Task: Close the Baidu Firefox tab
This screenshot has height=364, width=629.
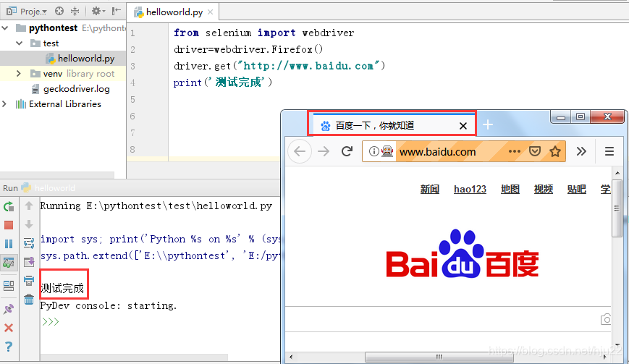Action: pyautogui.click(x=463, y=126)
